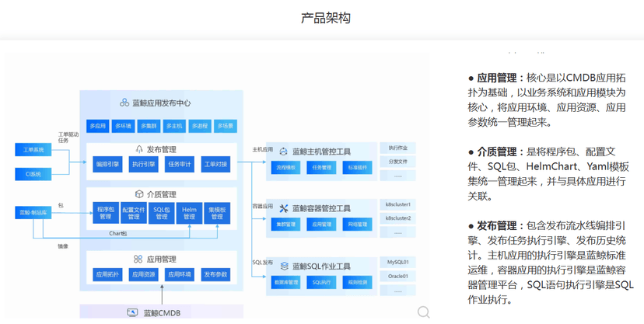Click the SQL包管理 block
The height and width of the screenshot is (324, 644).
click(x=162, y=213)
